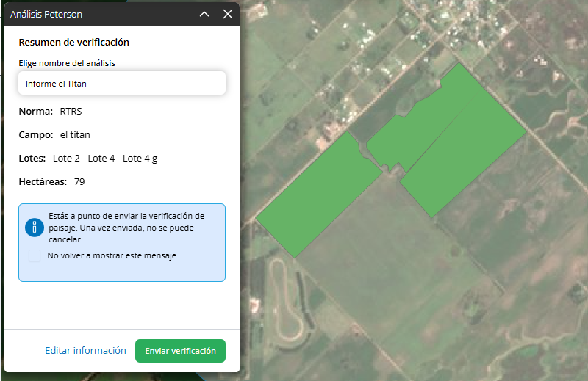Collapse the Análisis Peterson panel

coord(204,14)
